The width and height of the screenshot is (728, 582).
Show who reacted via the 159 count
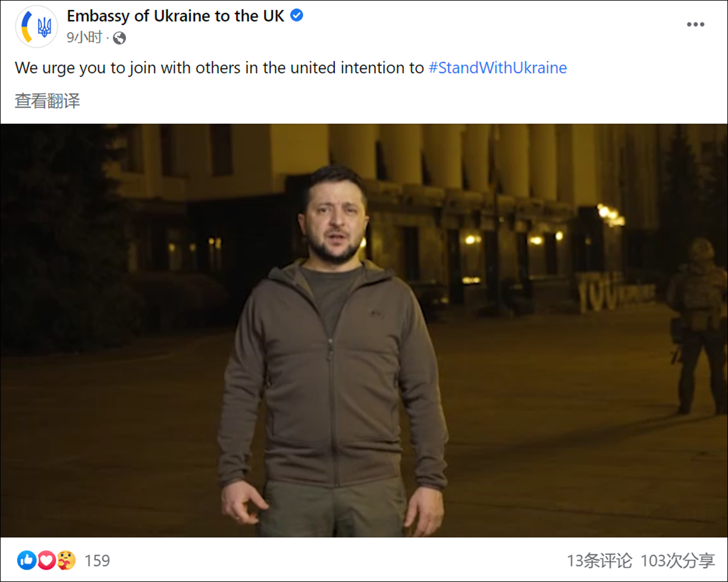tap(97, 561)
